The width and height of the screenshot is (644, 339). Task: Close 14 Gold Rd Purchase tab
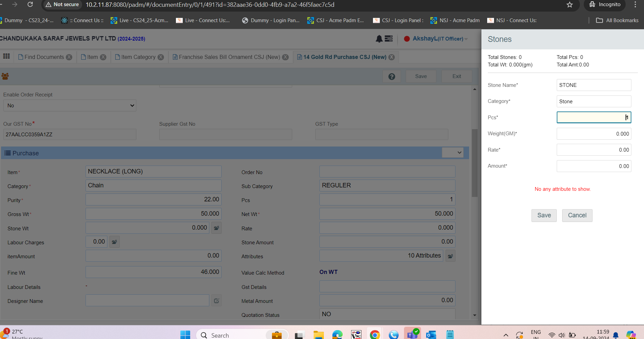pyautogui.click(x=392, y=57)
